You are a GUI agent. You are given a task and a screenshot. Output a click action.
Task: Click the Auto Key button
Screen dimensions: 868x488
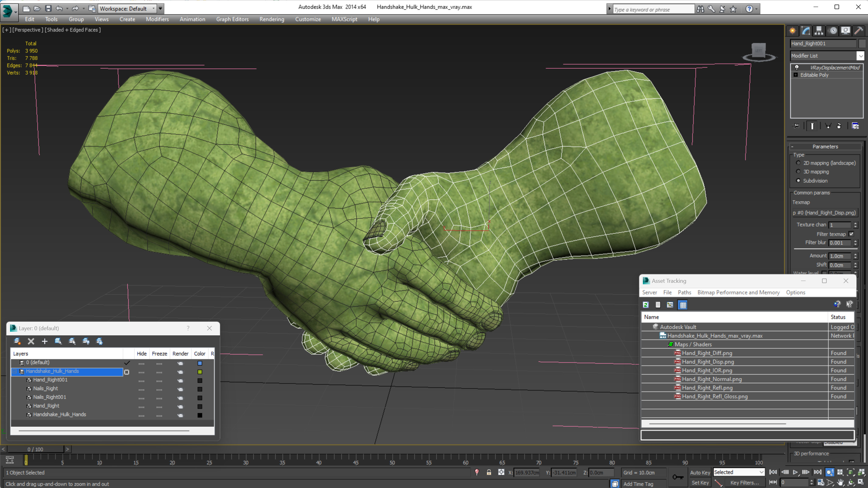700,472
